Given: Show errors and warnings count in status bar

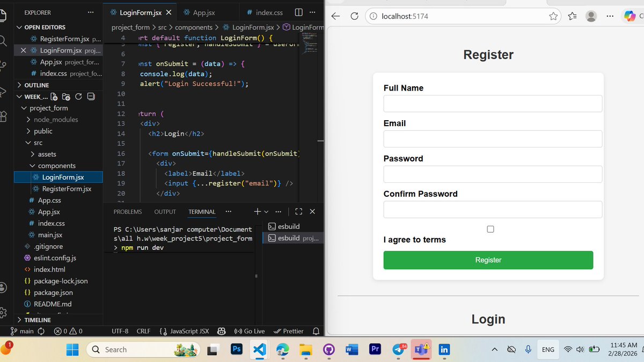Looking at the screenshot, I should 68,331.
